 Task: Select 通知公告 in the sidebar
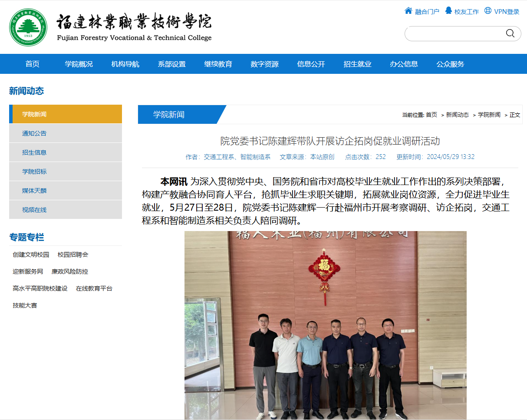pyautogui.click(x=66, y=133)
